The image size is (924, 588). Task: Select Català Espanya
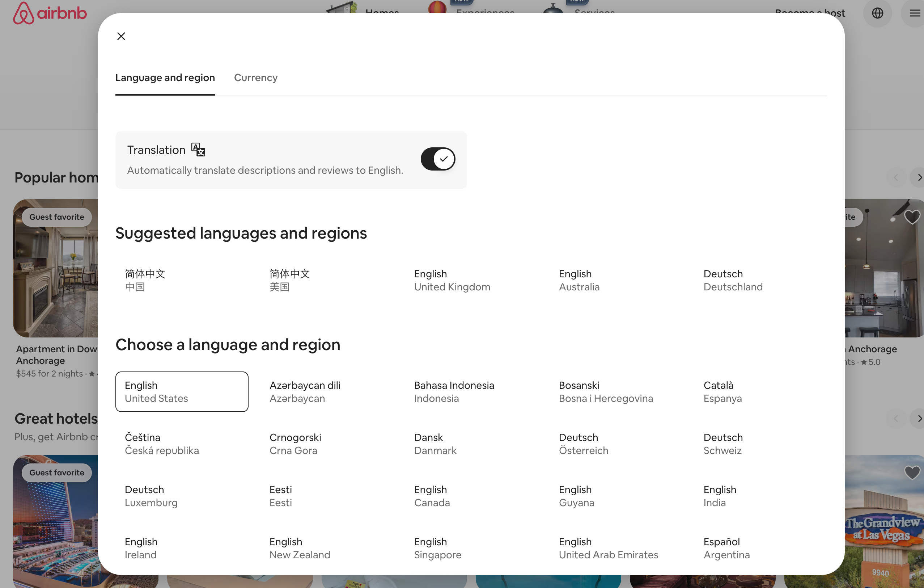[760, 392]
